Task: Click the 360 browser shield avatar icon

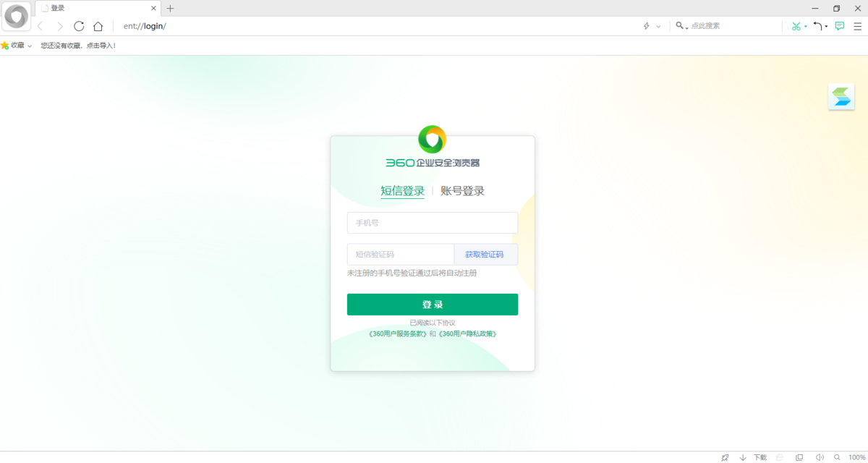Action: click(16, 16)
